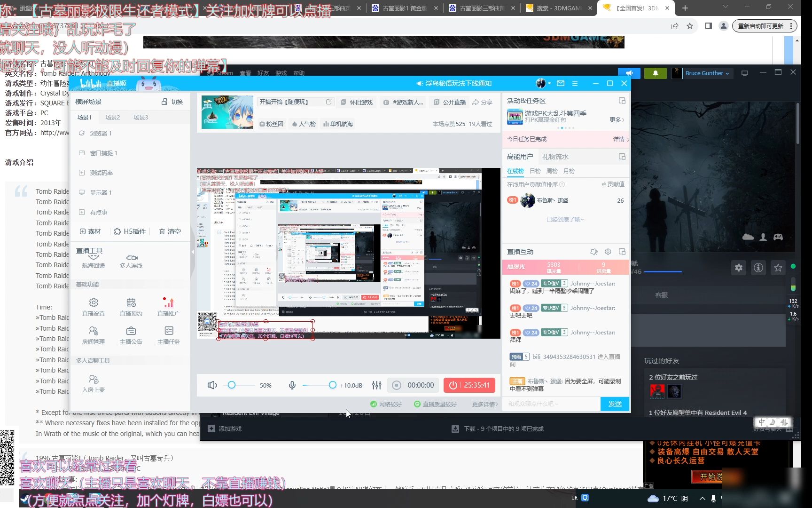Open bilibili avatar account dropdown
Screen dimensions: 812x508
click(543, 83)
